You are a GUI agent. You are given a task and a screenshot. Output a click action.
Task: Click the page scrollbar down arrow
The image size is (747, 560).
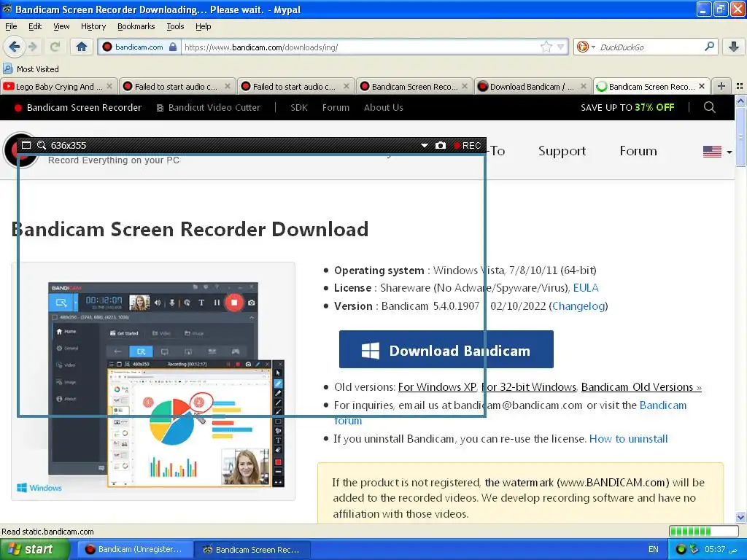(740, 517)
